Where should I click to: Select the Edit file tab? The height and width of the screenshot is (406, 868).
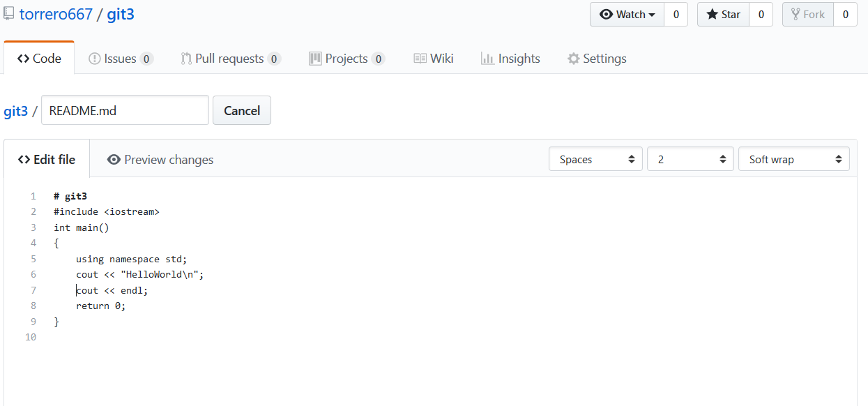[x=47, y=160]
